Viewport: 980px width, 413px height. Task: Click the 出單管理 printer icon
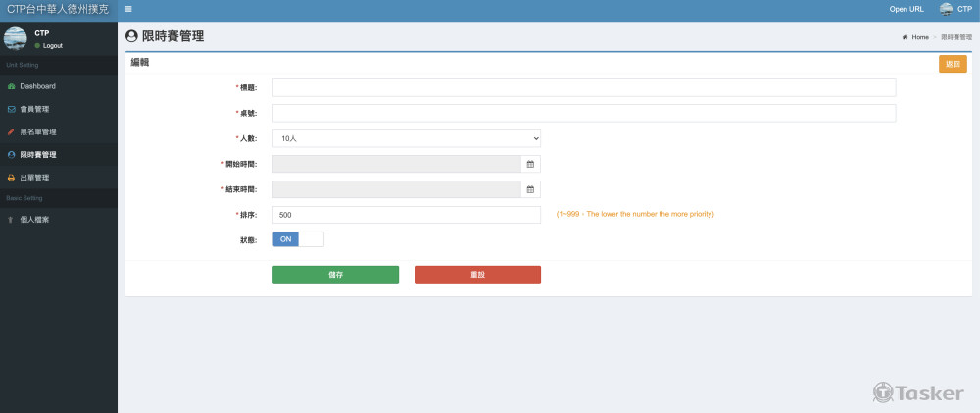pyautogui.click(x=11, y=178)
